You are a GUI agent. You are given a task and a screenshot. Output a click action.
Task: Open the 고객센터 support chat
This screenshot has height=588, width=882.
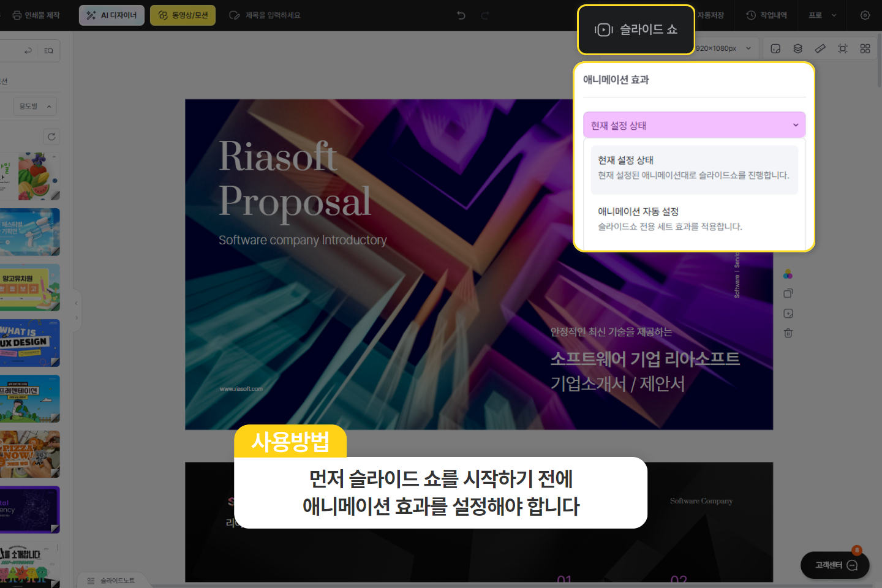[835, 565]
